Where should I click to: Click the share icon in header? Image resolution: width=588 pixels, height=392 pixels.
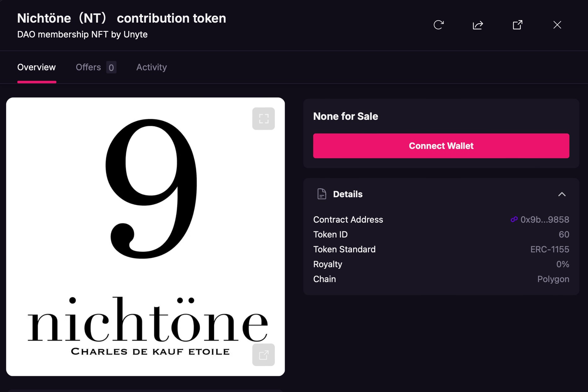pyautogui.click(x=478, y=25)
